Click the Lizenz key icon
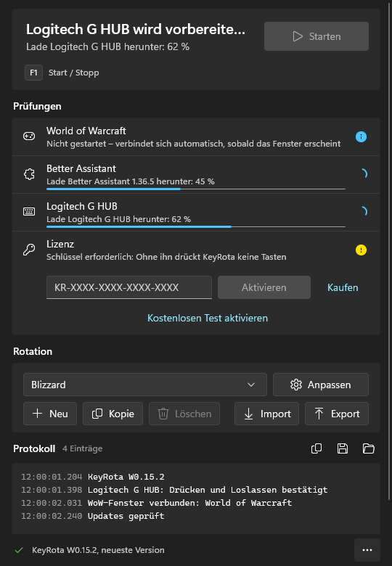The width and height of the screenshot is (392, 566). click(x=29, y=250)
